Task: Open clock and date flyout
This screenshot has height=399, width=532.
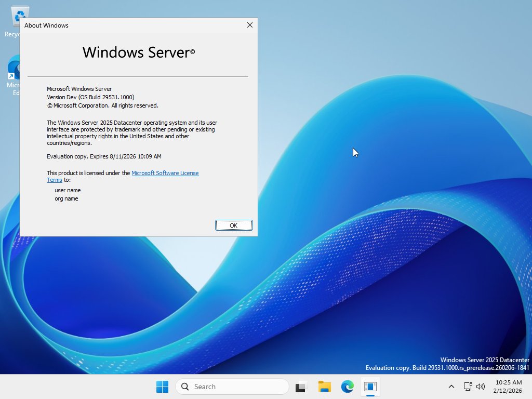Action: tap(508, 387)
